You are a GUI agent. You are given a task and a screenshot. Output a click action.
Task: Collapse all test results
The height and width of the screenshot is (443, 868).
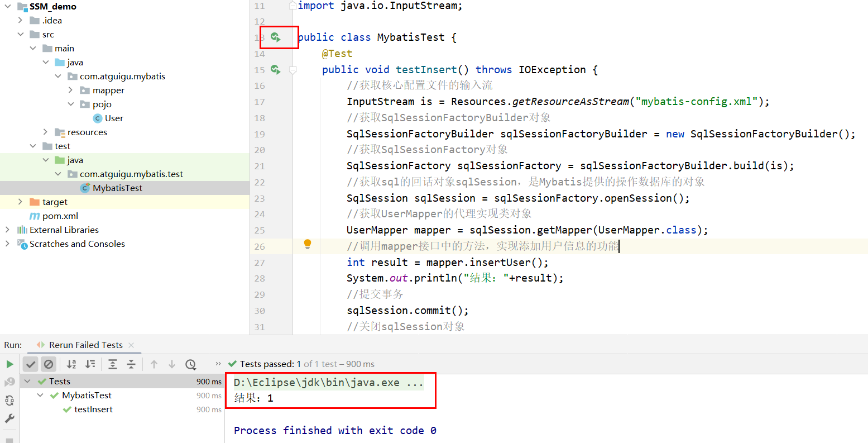[131, 364]
